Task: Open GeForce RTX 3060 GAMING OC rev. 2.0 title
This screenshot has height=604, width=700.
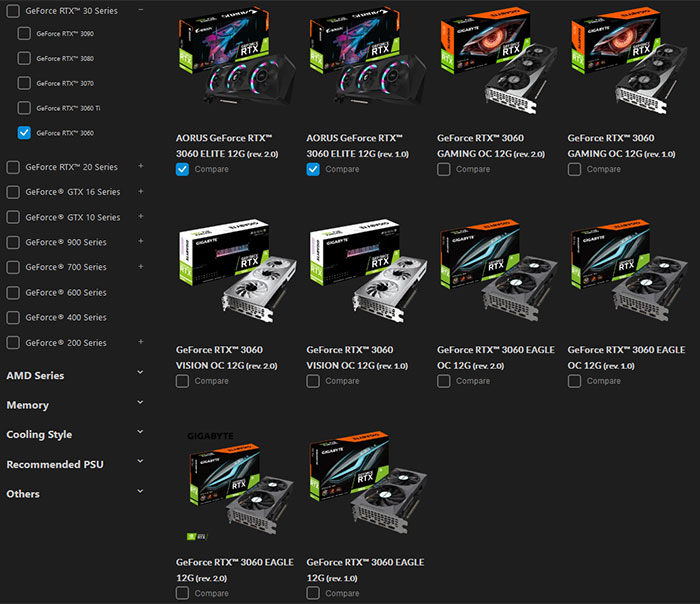Action: tap(491, 146)
